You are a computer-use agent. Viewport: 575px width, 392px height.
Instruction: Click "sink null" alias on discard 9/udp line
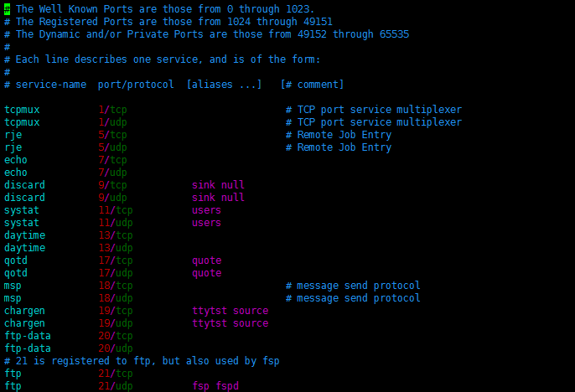218,198
